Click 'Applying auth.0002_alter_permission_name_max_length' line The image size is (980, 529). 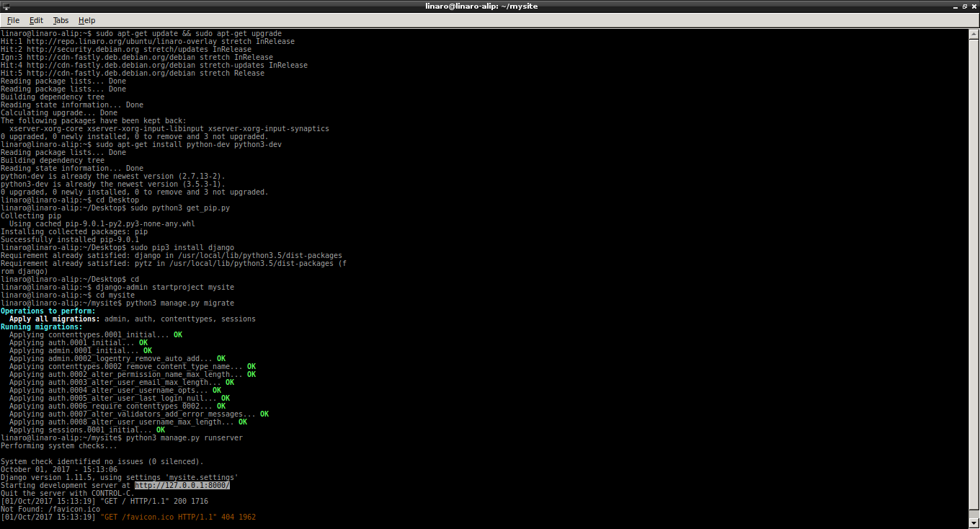point(133,375)
